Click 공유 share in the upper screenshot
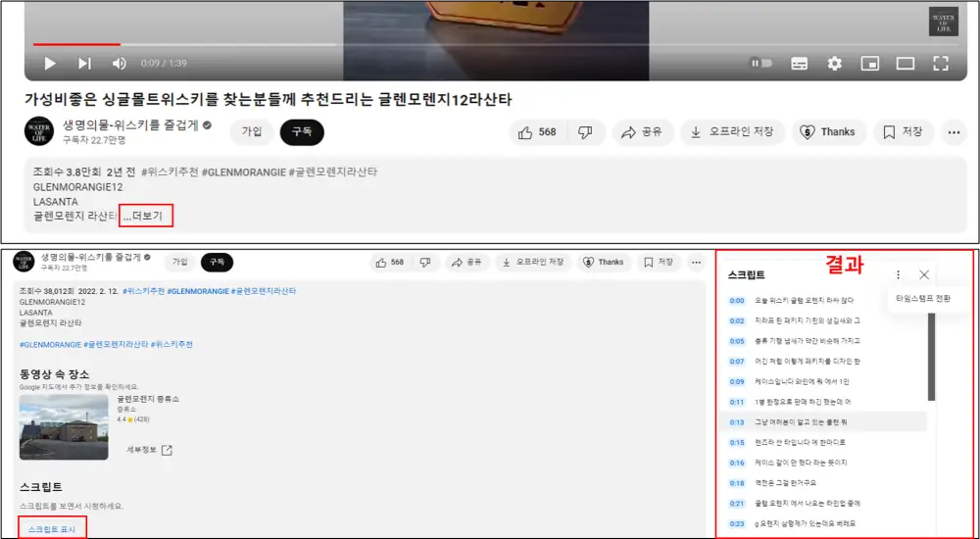This screenshot has height=539, width=980. 642,132
